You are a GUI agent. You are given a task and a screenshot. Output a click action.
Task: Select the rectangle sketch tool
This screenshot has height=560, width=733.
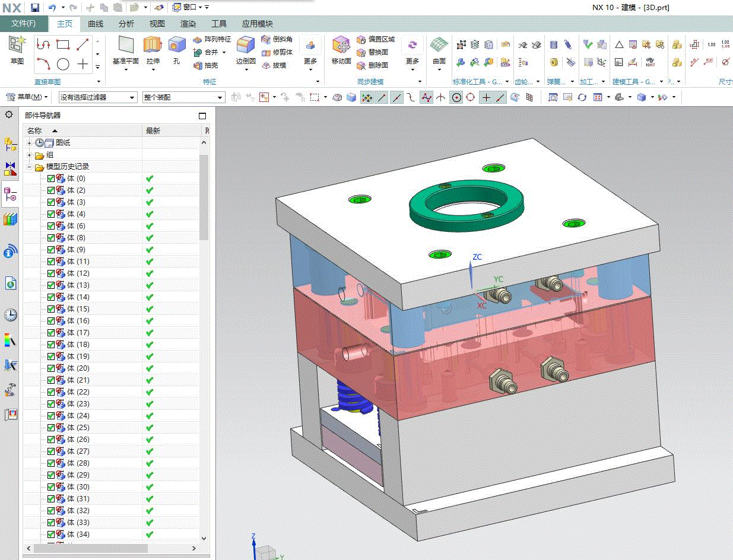pyautogui.click(x=63, y=44)
